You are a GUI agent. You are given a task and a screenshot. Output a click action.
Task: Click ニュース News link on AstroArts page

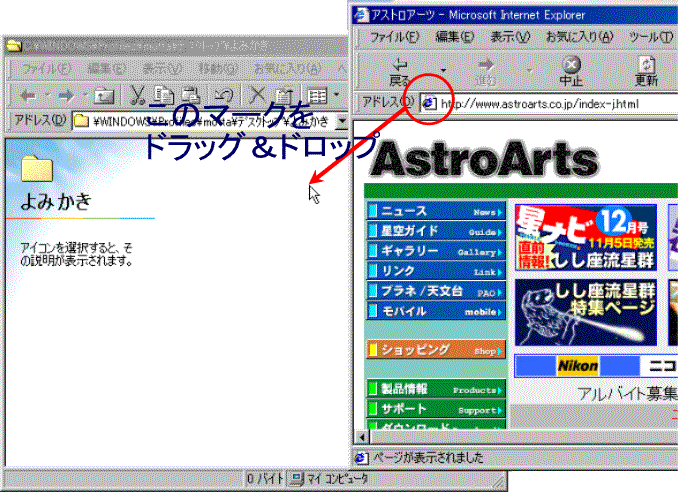(x=436, y=211)
